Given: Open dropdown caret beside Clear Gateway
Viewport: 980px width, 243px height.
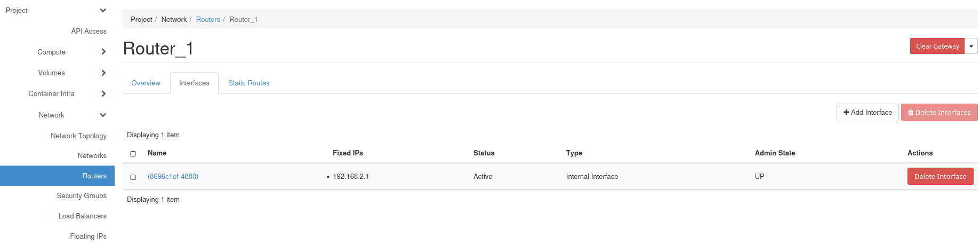Looking at the screenshot, I should point(971,46).
